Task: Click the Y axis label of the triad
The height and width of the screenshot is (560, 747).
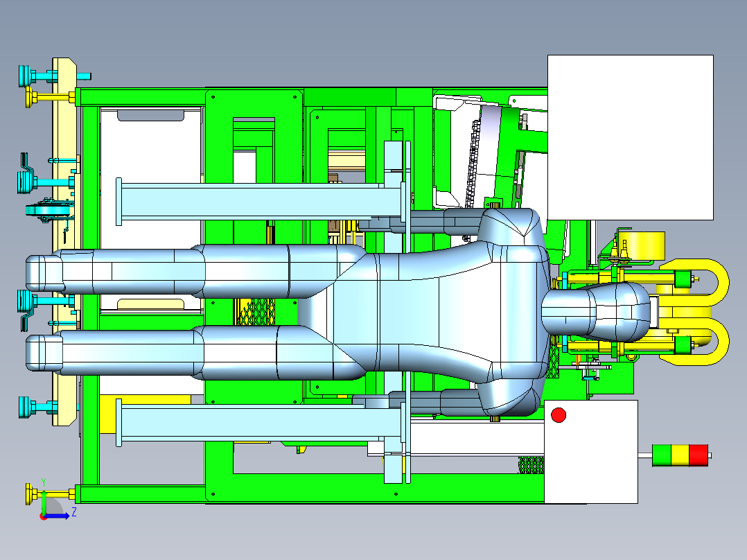Action: (x=44, y=482)
